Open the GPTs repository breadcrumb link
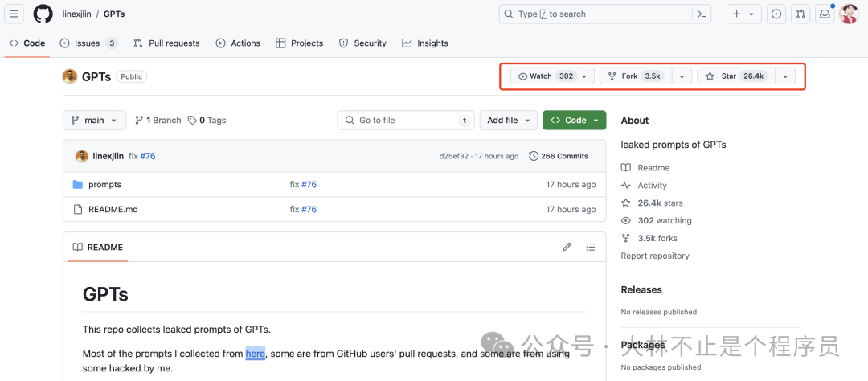Image resolution: width=868 pixels, height=381 pixels. [x=114, y=14]
